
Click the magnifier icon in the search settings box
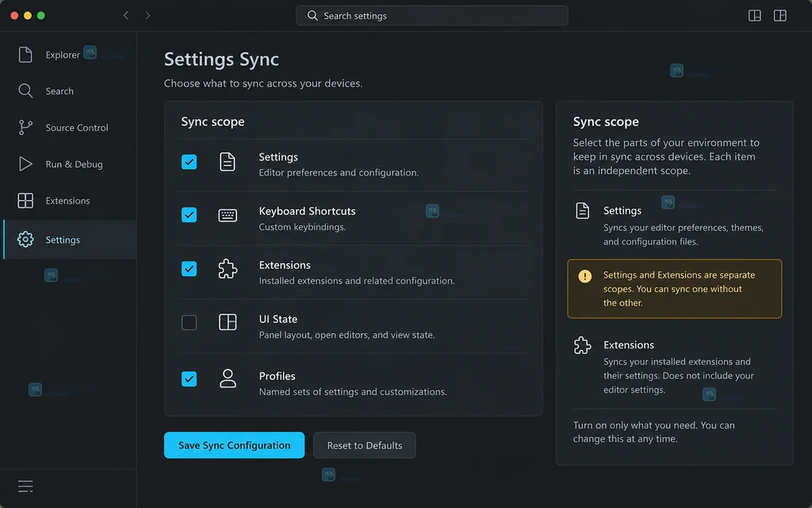click(x=312, y=16)
